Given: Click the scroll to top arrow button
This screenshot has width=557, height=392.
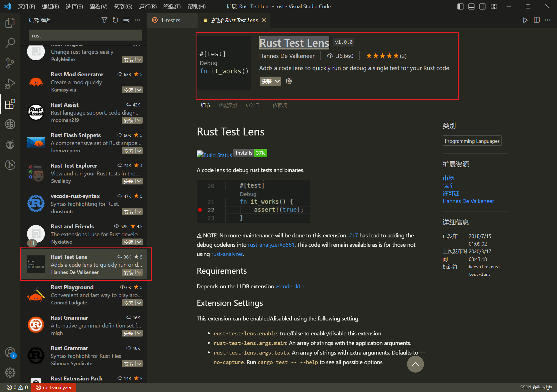Looking at the screenshot, I should click(x=415, y=364).
